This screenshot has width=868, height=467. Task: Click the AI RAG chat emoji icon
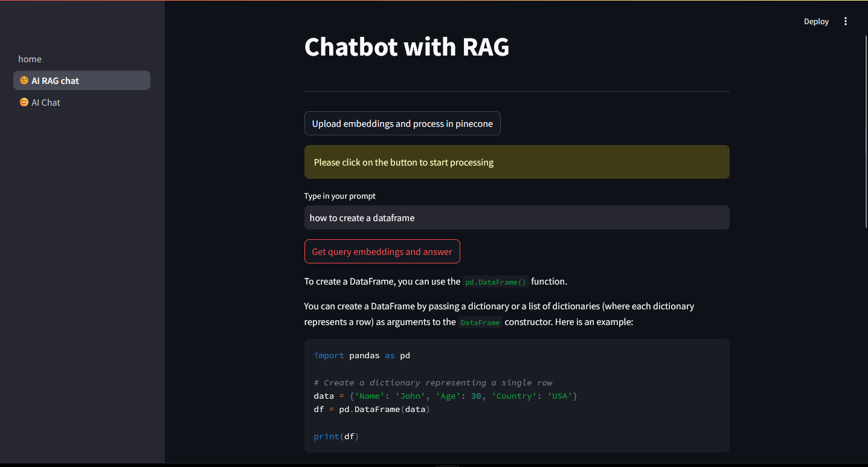coord(24,80)
